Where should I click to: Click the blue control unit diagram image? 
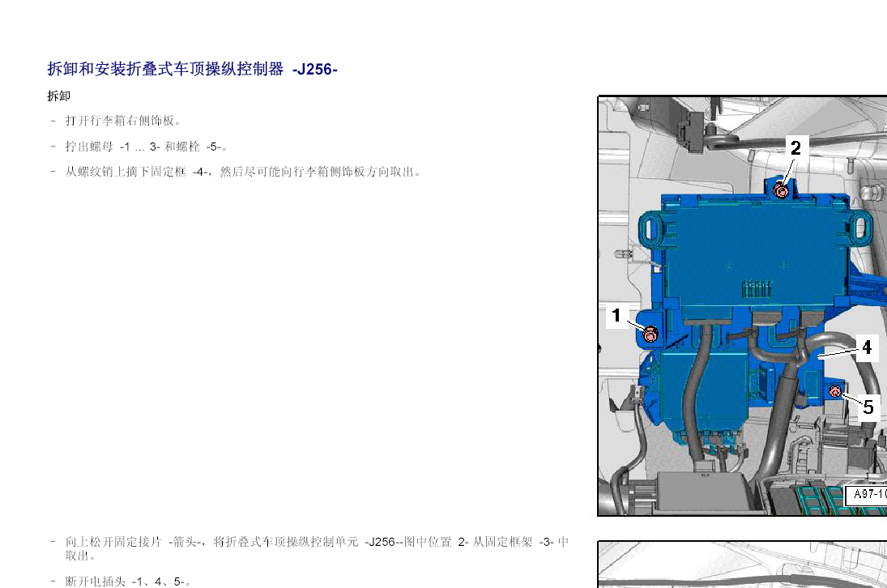point(742,306)
